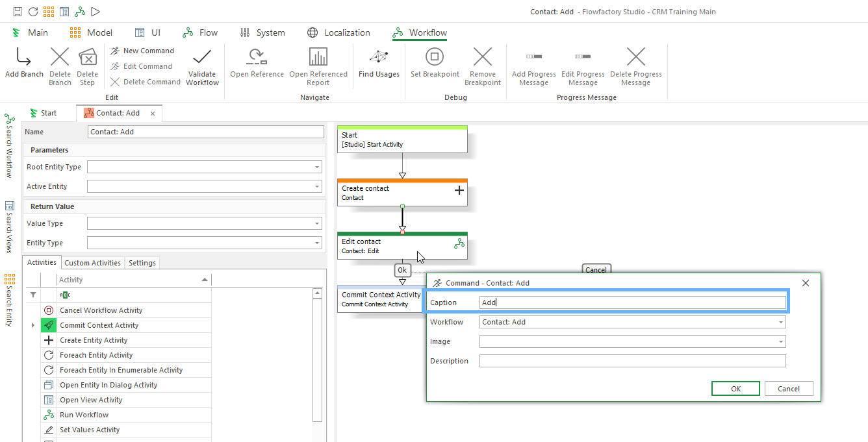Switch to the System ribbon tab
This screenshot has width=868, height=442.
[262, 32]
